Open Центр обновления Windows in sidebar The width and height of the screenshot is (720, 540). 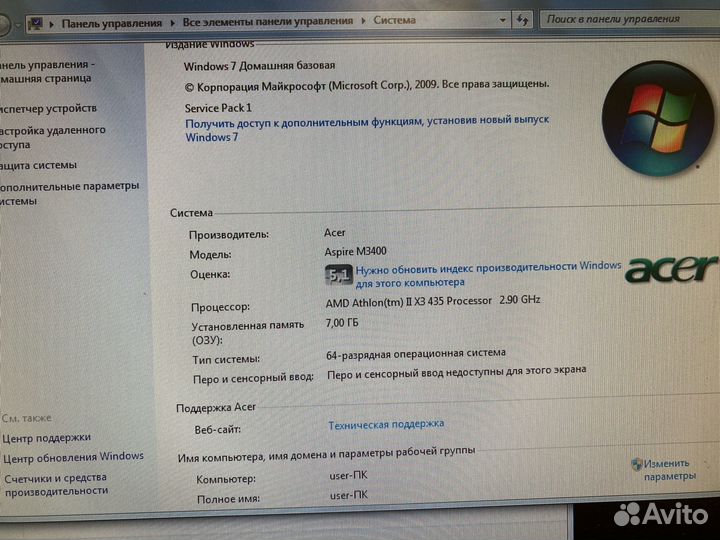point(73,456)
